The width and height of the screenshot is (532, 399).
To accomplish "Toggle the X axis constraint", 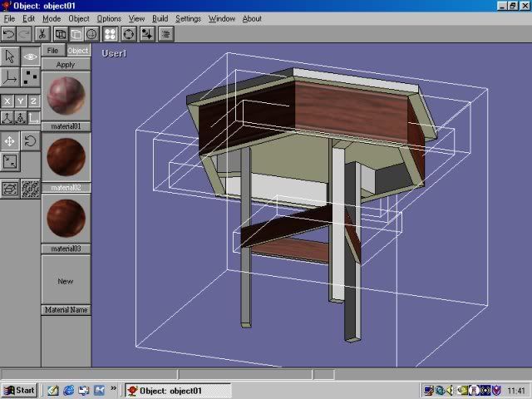I will coord(7,101).
